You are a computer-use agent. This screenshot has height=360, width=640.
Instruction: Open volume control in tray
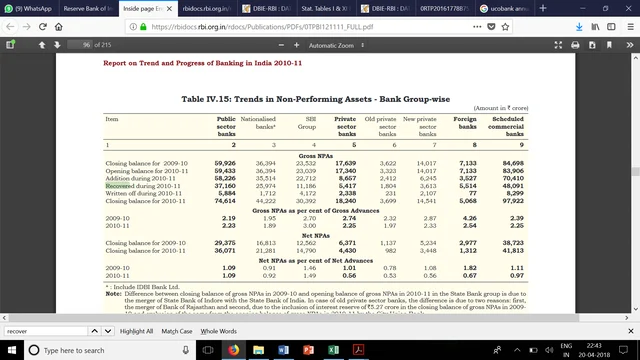549,350
